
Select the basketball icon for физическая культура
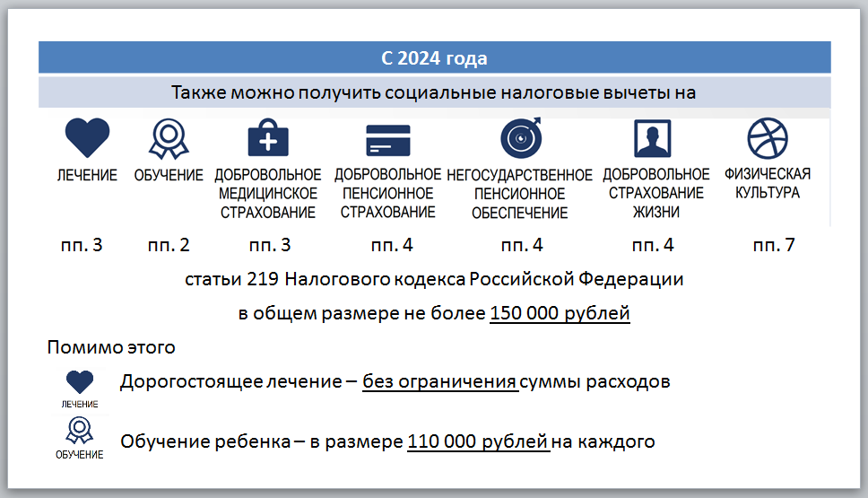pyautogui.click(x=767, y=138)
